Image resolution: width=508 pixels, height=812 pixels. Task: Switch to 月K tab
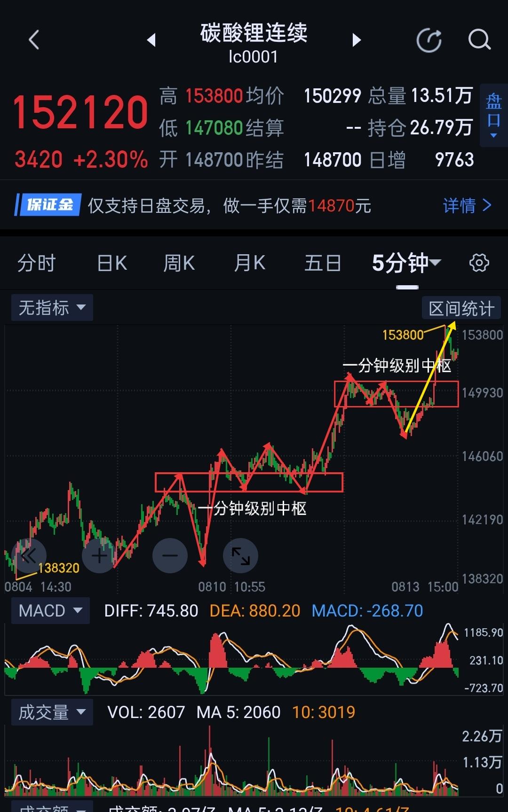tap(250, 263)
